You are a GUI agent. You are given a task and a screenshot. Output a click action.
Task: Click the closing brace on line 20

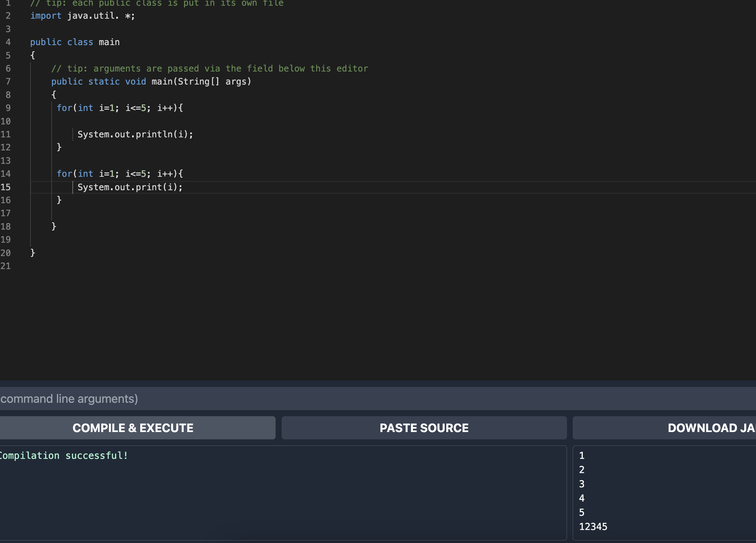point(33,253)
